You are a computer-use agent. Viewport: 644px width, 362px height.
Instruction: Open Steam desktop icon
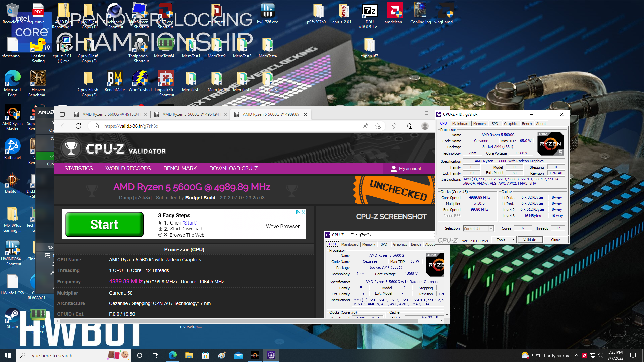(x=12, y=318)
